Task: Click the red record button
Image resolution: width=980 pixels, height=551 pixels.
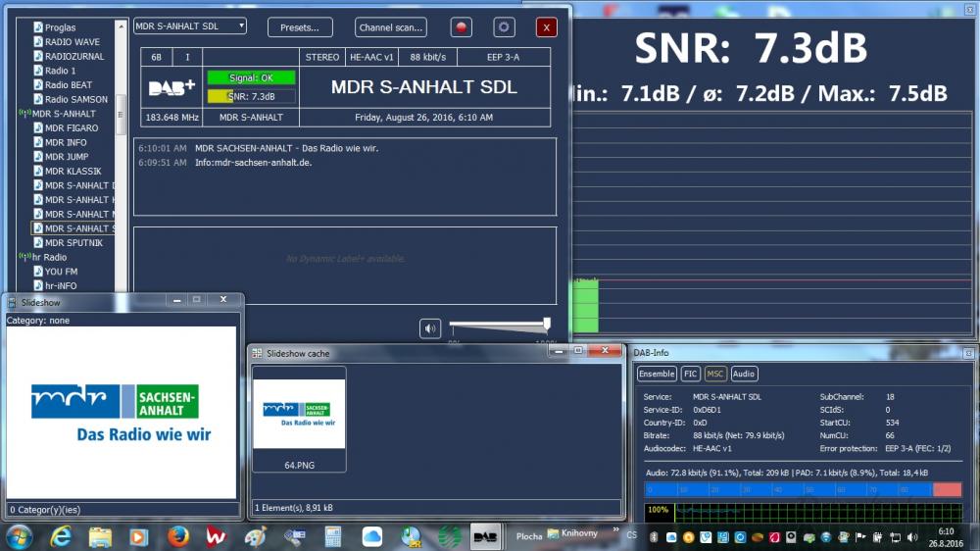Action: (462, 27)
